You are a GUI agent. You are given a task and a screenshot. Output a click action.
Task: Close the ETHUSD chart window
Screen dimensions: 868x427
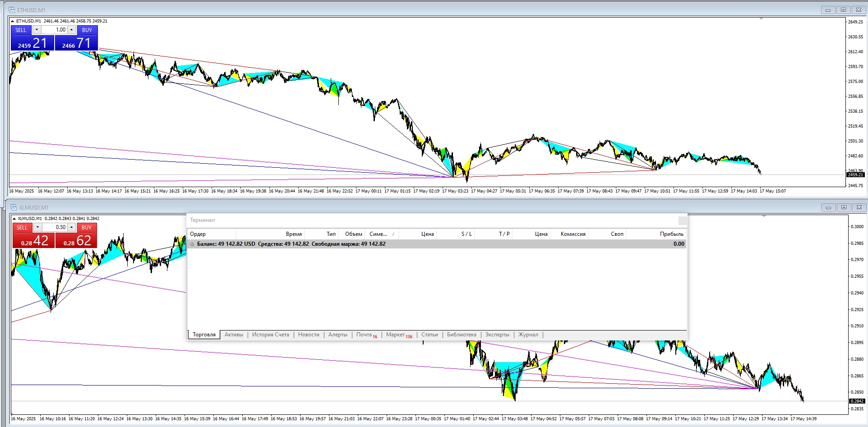pos(859,10)
